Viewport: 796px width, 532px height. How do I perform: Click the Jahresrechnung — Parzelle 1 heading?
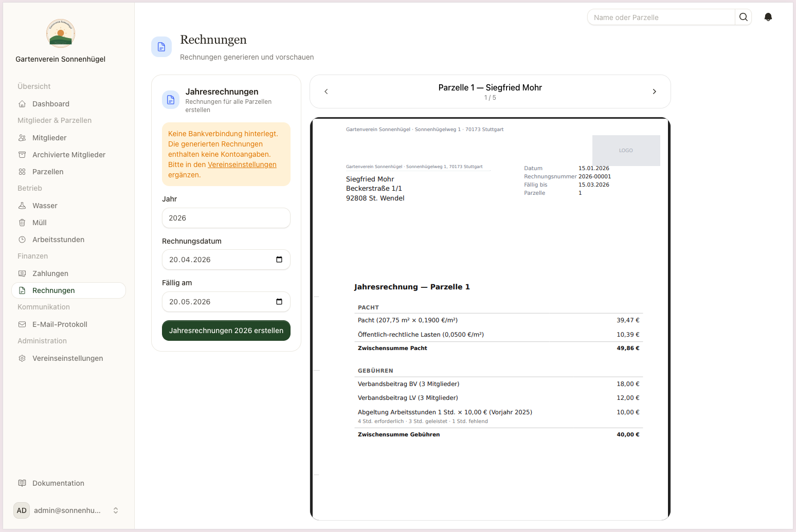pos(412,287)
